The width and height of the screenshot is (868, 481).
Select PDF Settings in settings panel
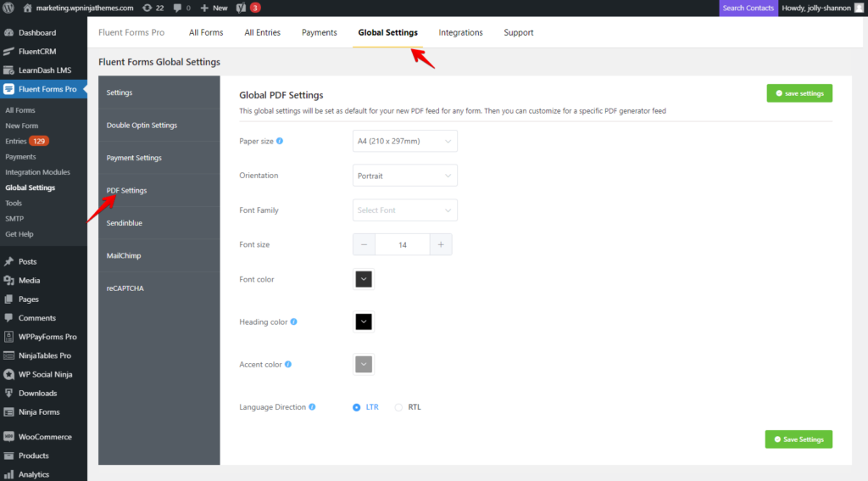click(159, 191)
